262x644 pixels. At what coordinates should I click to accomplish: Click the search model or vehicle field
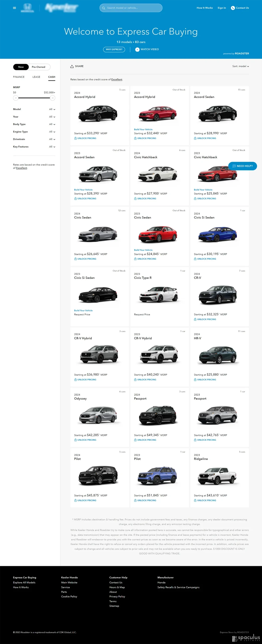[x=131, y=8]
